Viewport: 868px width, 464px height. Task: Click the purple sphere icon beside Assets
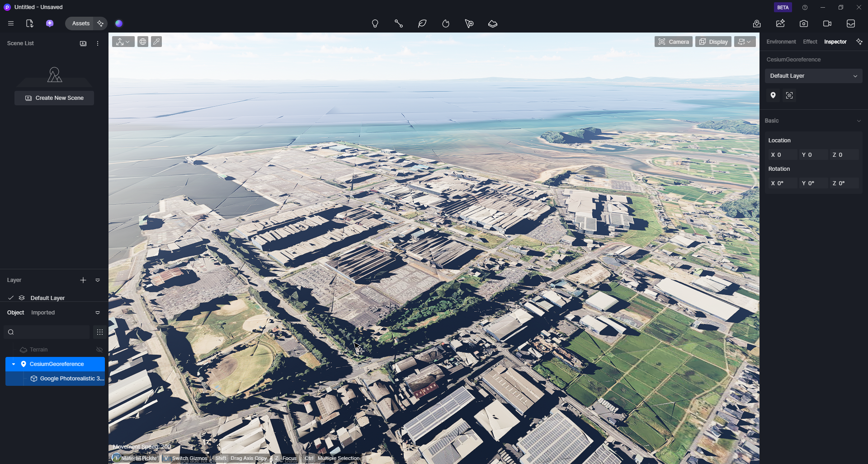(119, 23)
